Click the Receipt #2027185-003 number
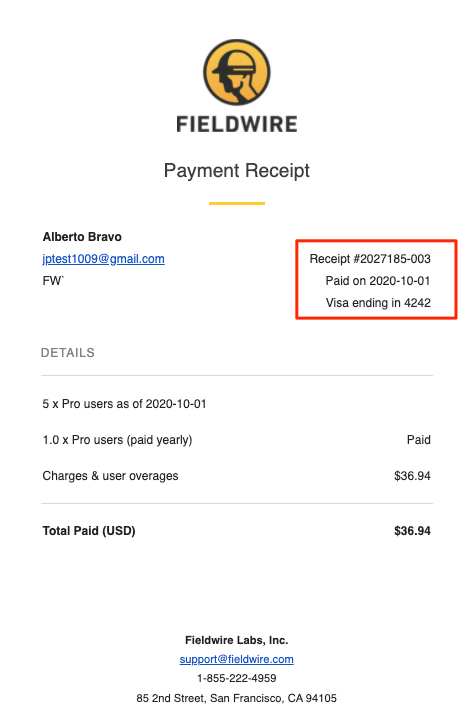The width and height of the screenshot is (469, 711). tap(370, 259)
